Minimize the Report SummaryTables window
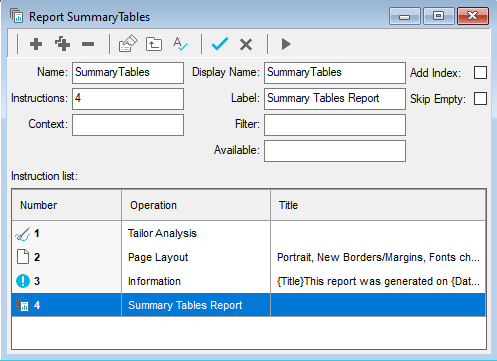This screenshot has width=497, height=361. point(405,16)
